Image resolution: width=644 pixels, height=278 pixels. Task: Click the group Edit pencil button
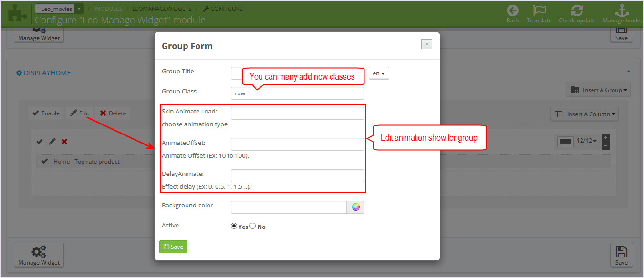[80, 113]
